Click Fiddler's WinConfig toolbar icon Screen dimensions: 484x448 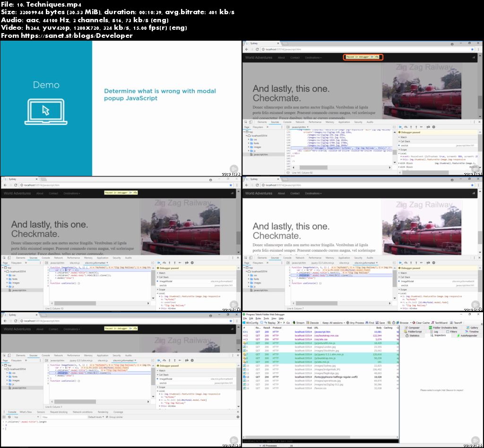coord(251,323)
